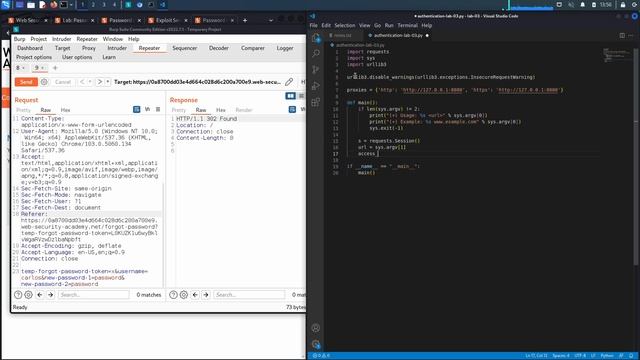Open the Project options tab

click(34, 57)
